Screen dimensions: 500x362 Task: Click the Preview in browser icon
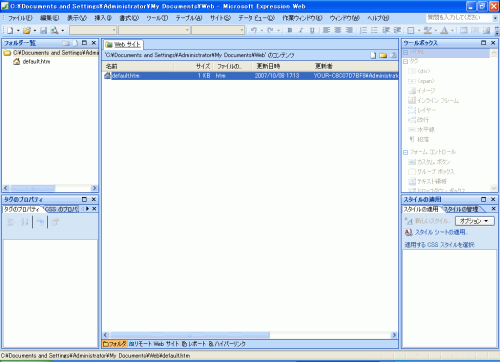tap(54, 30)
